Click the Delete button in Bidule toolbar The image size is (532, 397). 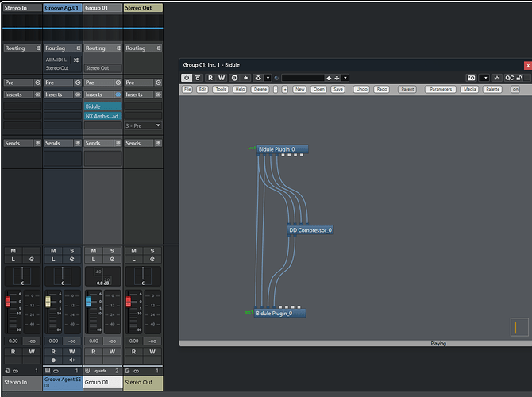[260, 89]
